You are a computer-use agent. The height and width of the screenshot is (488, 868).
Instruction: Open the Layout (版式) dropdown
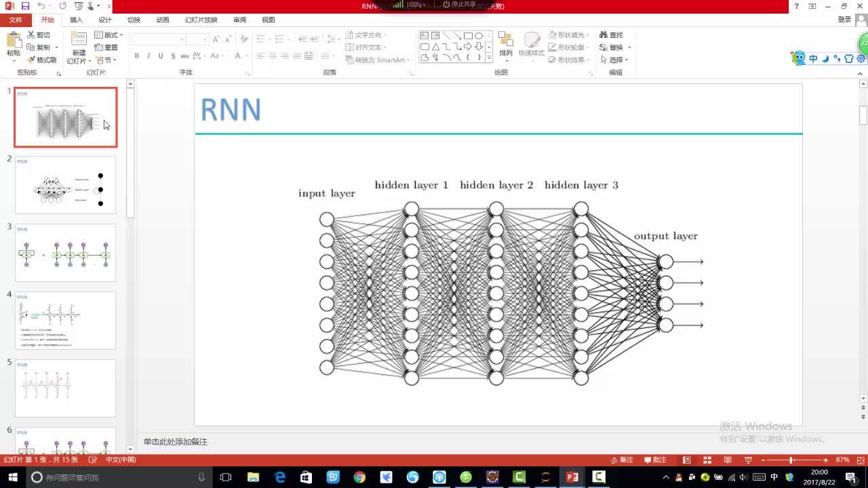[108, 35]
